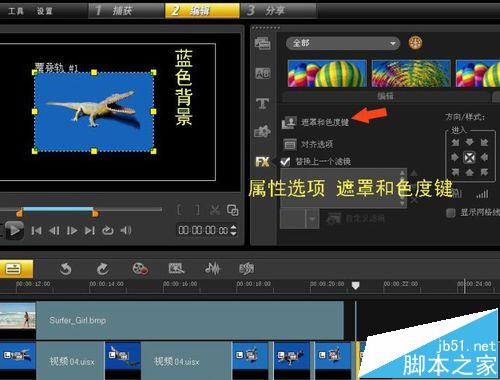Select enter-from-bottom-right direction arrow
The image size is (500, 380).
point(484,172)
